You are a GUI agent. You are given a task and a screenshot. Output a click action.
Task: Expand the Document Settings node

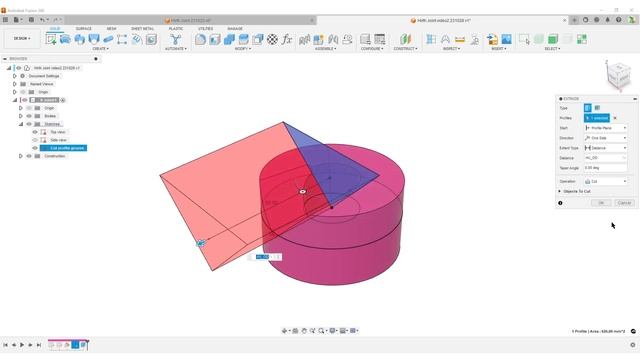(15, 76)
